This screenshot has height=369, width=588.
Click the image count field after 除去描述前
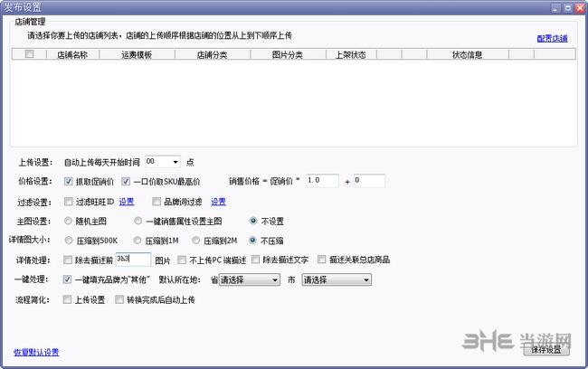click(133, 260)
